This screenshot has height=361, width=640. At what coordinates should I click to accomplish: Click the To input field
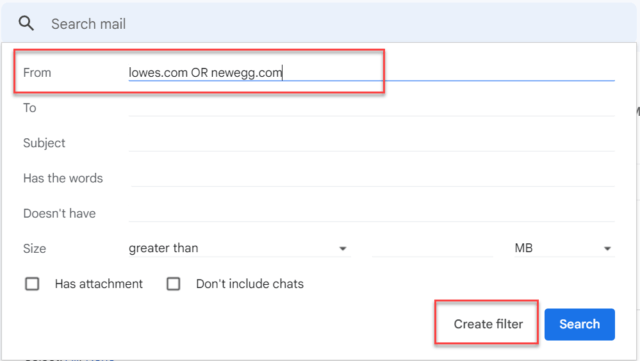[x=371, y=108]
